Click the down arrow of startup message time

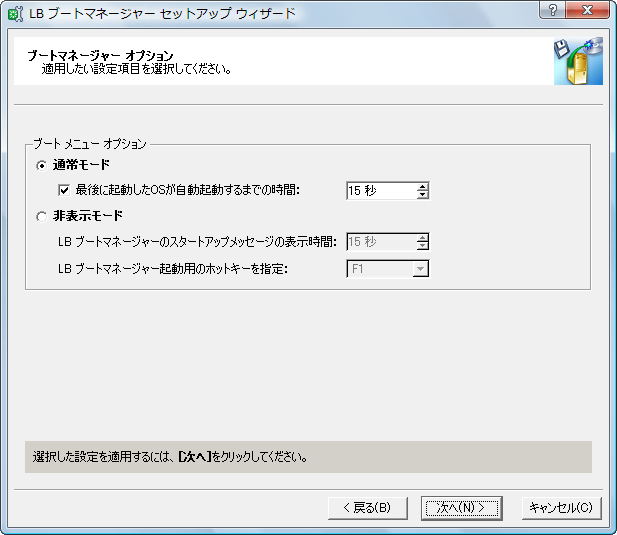[422, 245]
